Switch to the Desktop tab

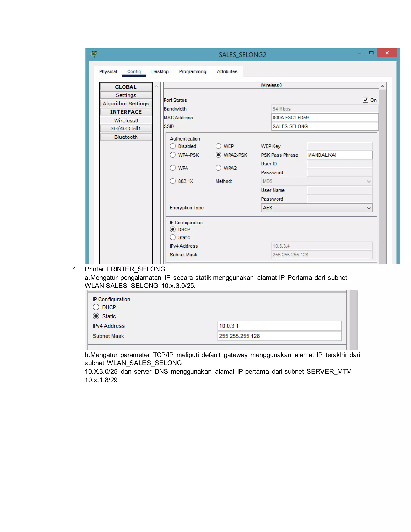(x=160, y=72)
